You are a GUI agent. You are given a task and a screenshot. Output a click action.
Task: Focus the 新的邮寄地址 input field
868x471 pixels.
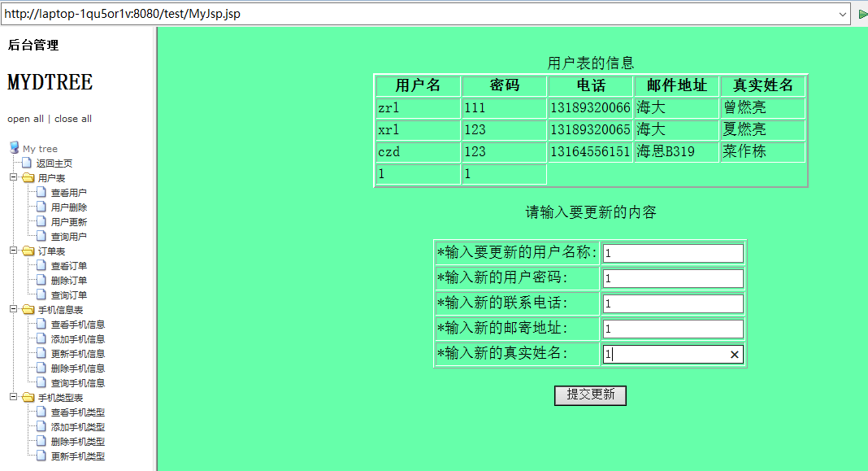[x=673, y=329]
